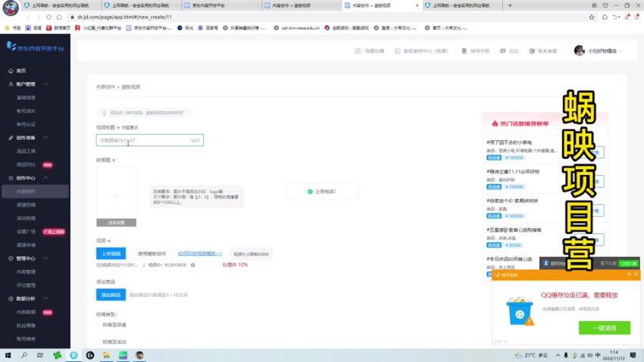
Task: Click the 创作准备 pencil icon
Action: [11, 138]
